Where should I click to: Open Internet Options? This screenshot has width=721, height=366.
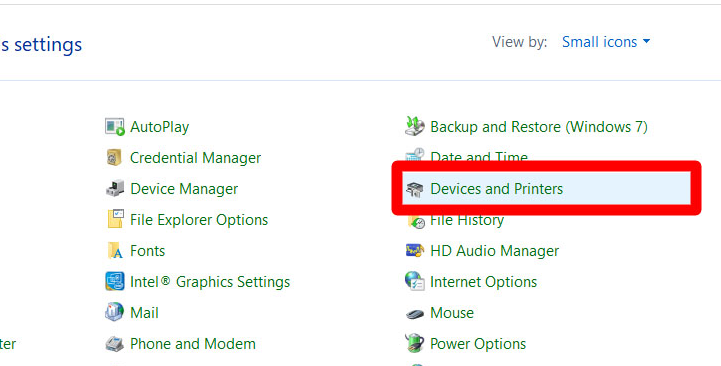coord(484,281)
